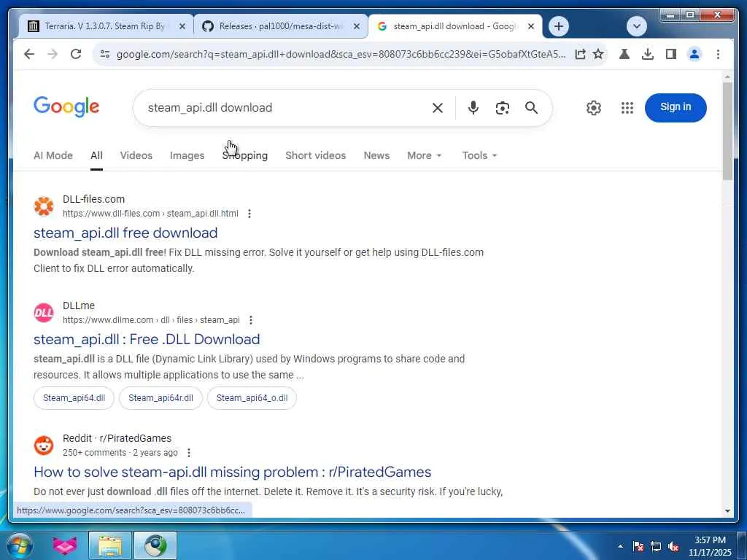Share this page icon in address bar
This screenshot has height=560, width=747.
(x=580, y=54)
